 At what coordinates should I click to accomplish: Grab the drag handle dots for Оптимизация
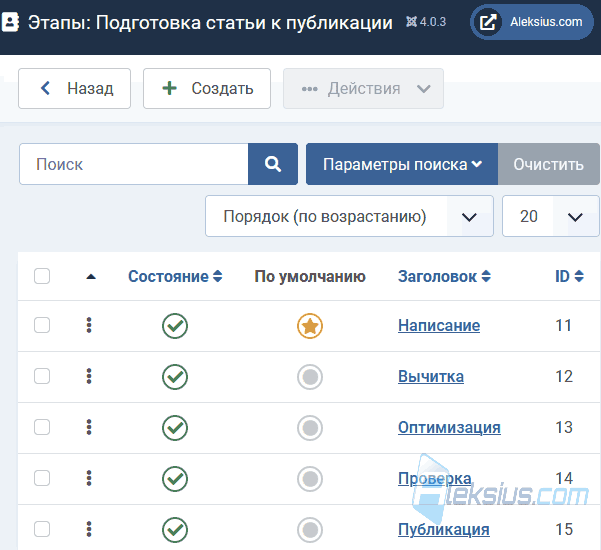89,427
